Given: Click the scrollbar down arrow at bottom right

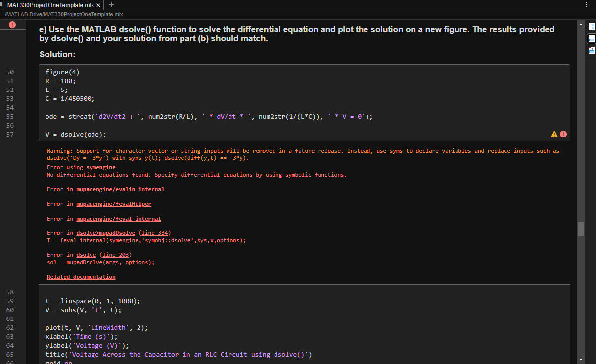Looking at the screenshot, I should point(581,360).
